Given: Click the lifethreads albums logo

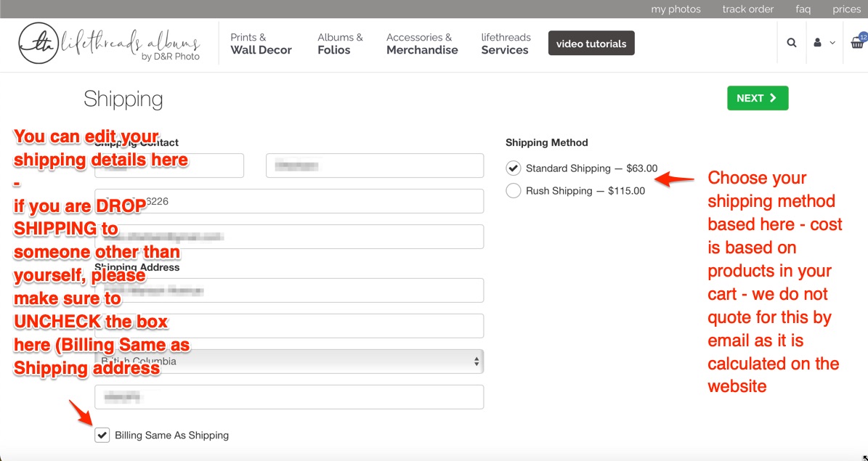Looking at the screenshot, I should tap(109, 44).
